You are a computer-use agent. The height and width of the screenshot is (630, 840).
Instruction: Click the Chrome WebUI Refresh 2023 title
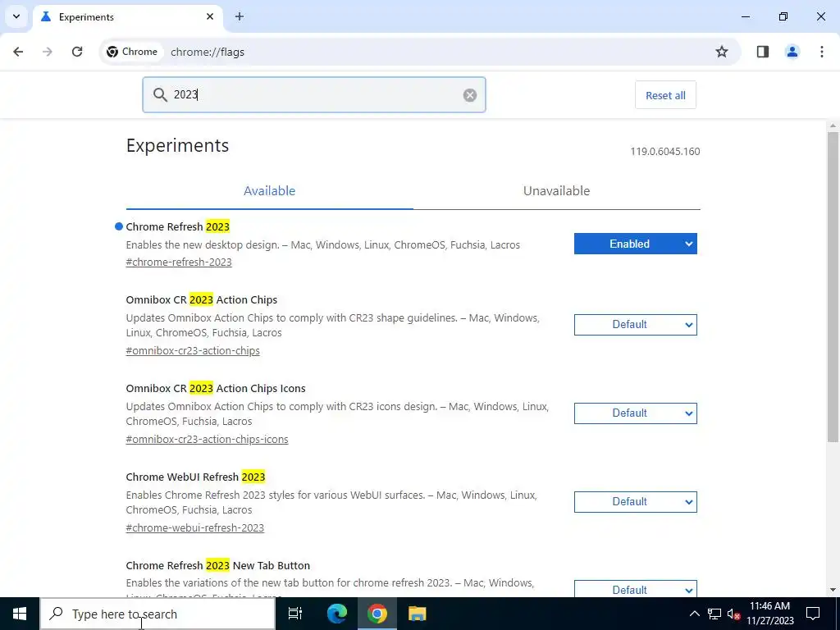tap(195, 477)
